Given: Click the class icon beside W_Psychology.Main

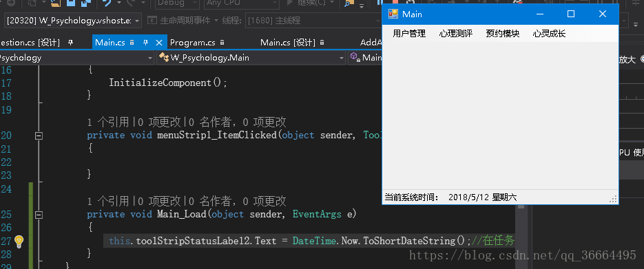Looking at the screenshot, I should tap(164, 57).
